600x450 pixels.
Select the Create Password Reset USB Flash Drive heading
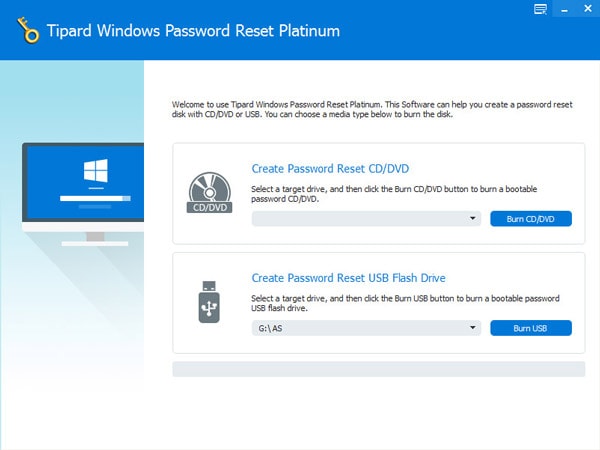coord(348,278)
